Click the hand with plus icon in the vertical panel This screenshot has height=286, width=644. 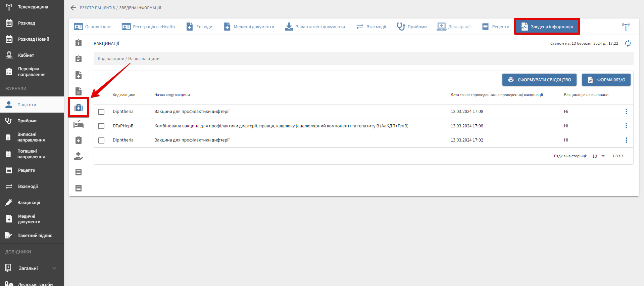pos(79,156)
